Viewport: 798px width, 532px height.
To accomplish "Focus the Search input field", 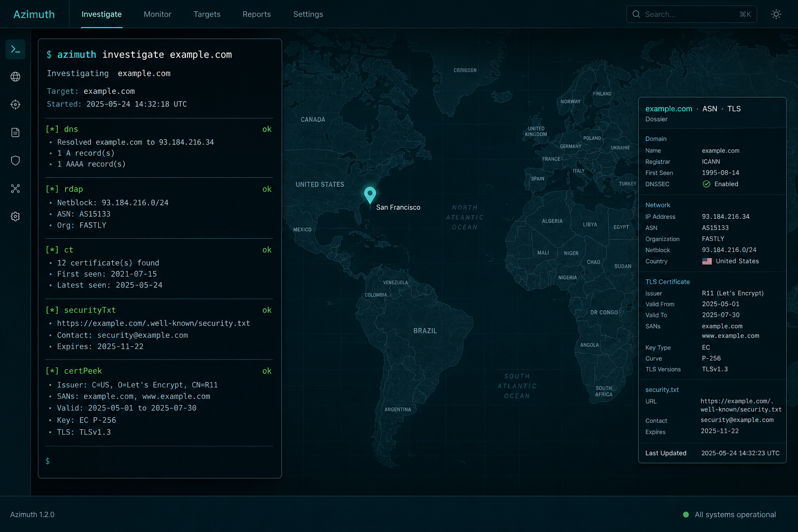I will click(691, 14).
